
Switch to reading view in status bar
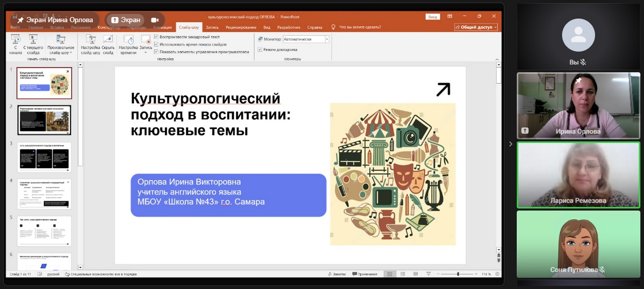[x=415, y=274]
